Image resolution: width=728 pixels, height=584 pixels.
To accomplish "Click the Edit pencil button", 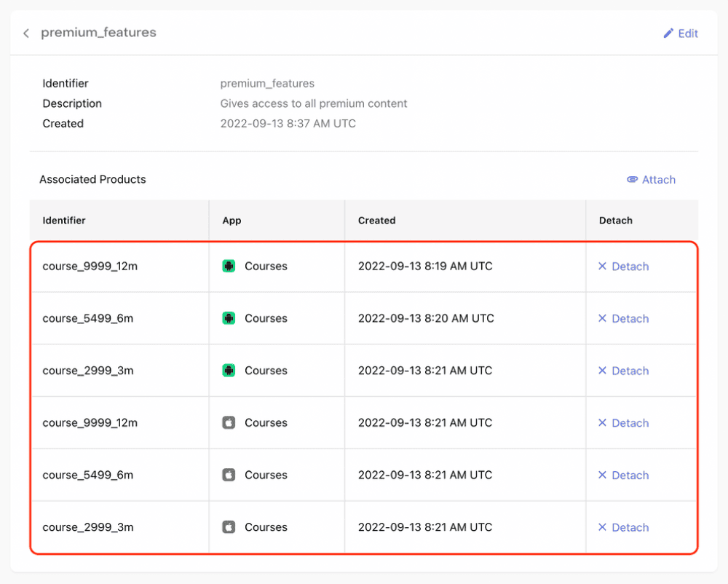I will (680, 33).
